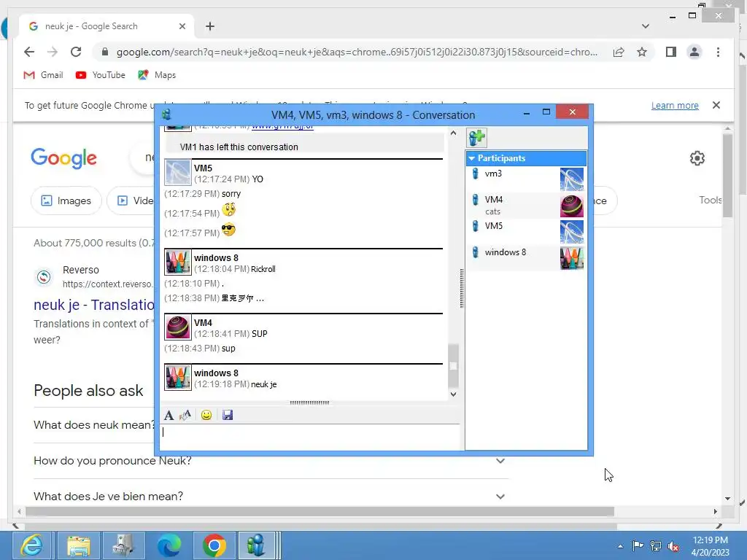The width and height of the screenshot is (747, 560).
Task: Click the message input field in conversation
Action: pyautogui.click(x=310, y=437)
